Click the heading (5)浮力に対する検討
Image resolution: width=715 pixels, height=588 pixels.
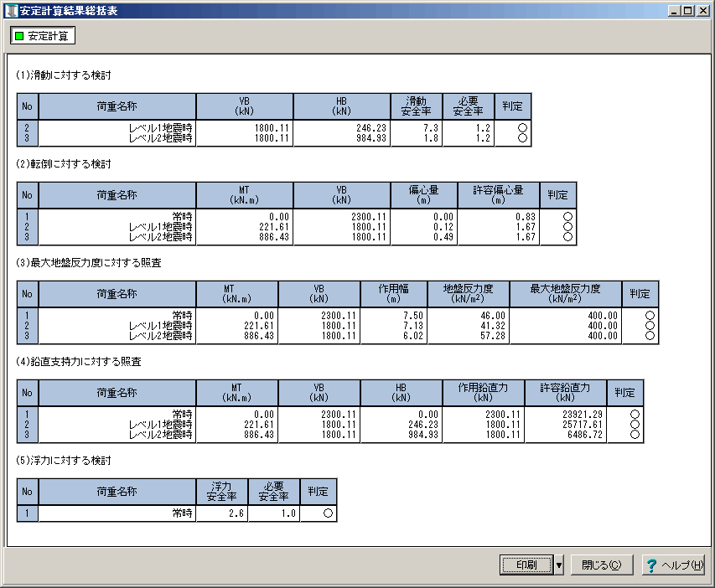(64, 461)
